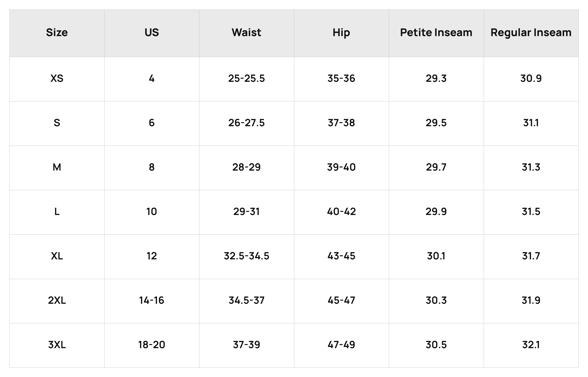
Task: Click the Petite Inseam header
Action: (436, 33)
